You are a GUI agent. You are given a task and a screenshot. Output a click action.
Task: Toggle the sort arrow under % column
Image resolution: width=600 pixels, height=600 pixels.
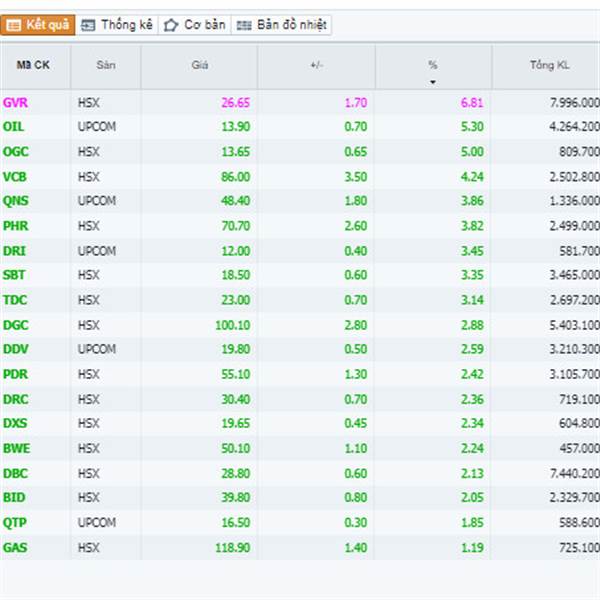click(433, 81)
